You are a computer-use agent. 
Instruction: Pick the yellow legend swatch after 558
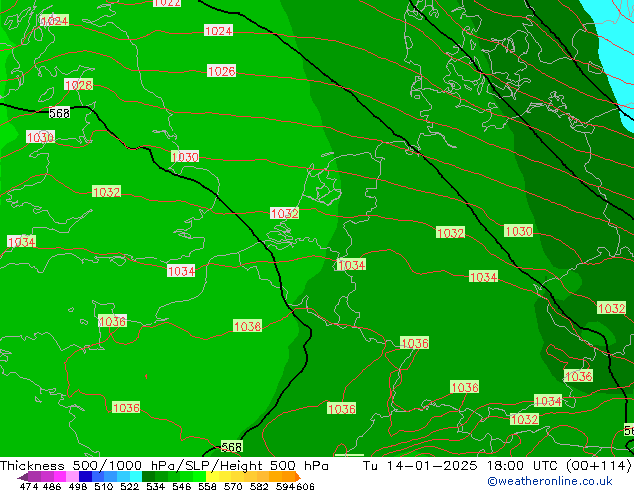(212, 476)
